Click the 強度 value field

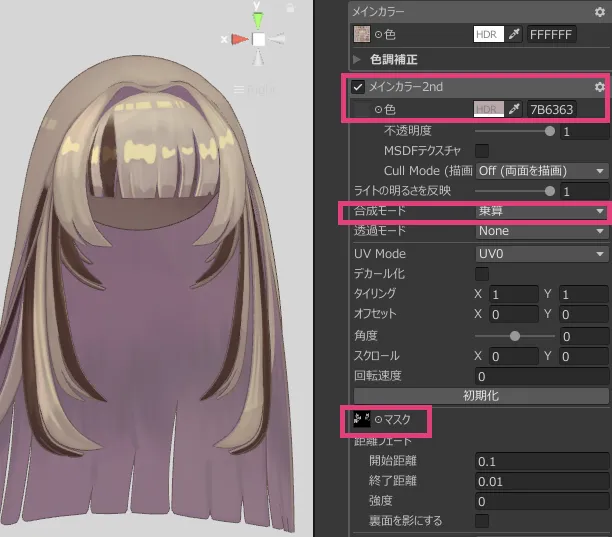(x=542, y=501)
